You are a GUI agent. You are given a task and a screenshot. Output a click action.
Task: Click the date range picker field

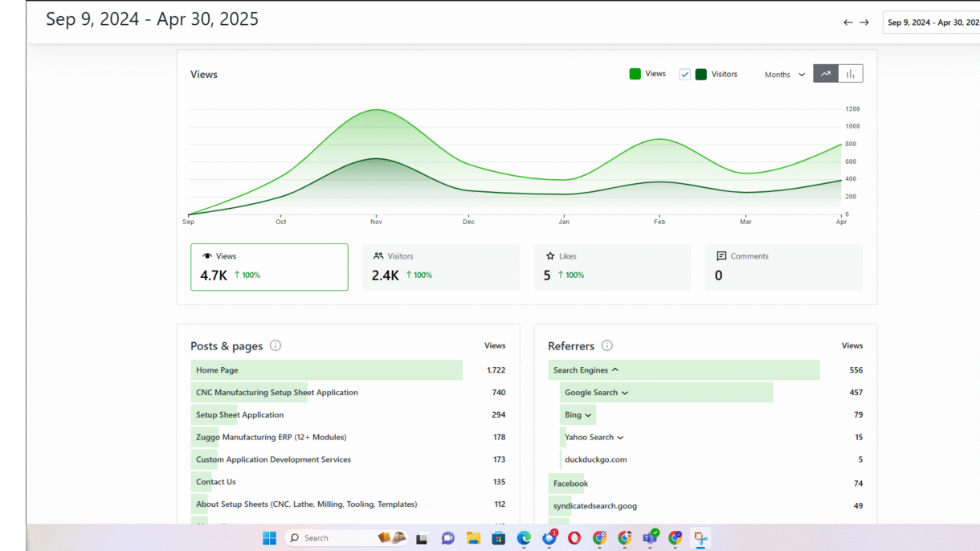(x=930, y=22)
